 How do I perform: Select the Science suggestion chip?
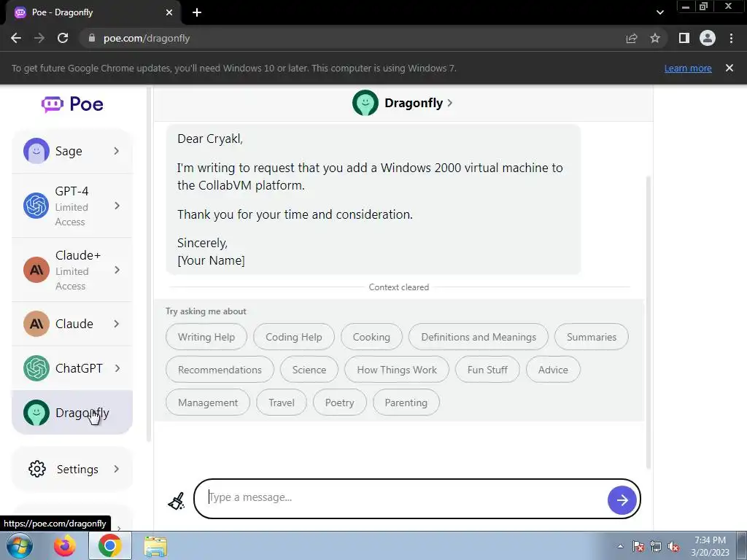coord(309,370)
